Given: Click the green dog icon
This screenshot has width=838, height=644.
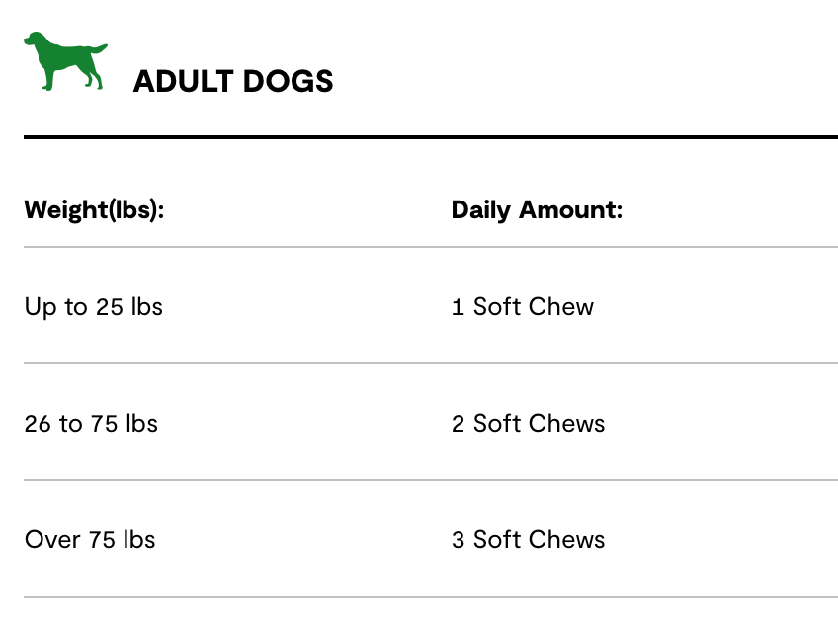Looking at the screenshot, I should click(65, 61).
